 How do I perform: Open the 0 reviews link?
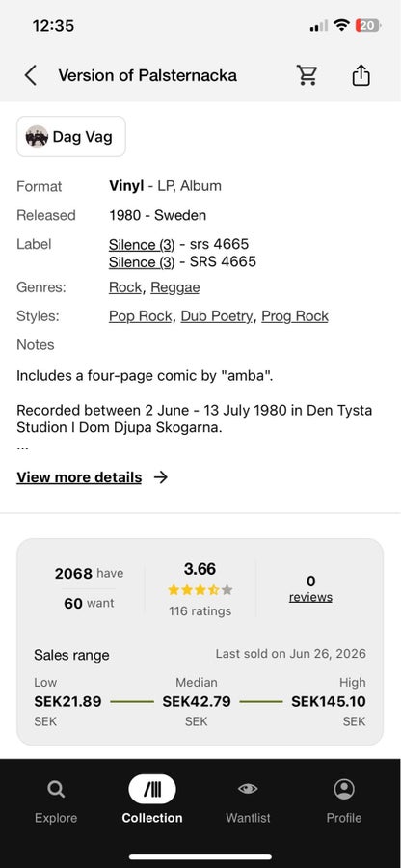pos(310,589)
